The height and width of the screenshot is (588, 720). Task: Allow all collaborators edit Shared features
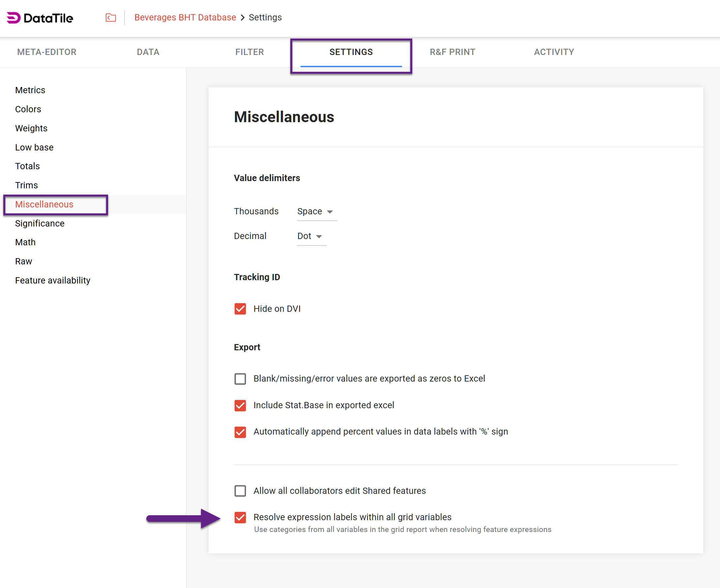coord(240,491)
